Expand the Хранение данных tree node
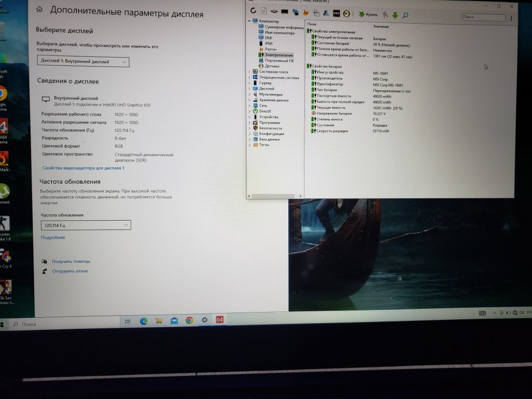The height and width of the screenshot is (399, 532). [x=250, y=100]
